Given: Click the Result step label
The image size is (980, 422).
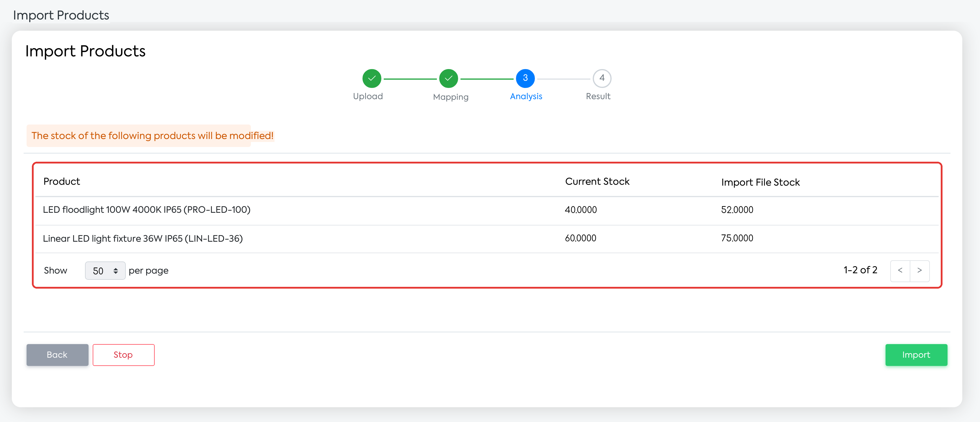Looking at the screenshot, I should [x=598, y=96].
